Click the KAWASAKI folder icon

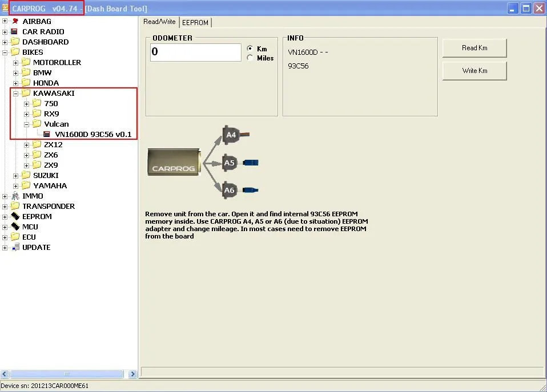[26, 93]
